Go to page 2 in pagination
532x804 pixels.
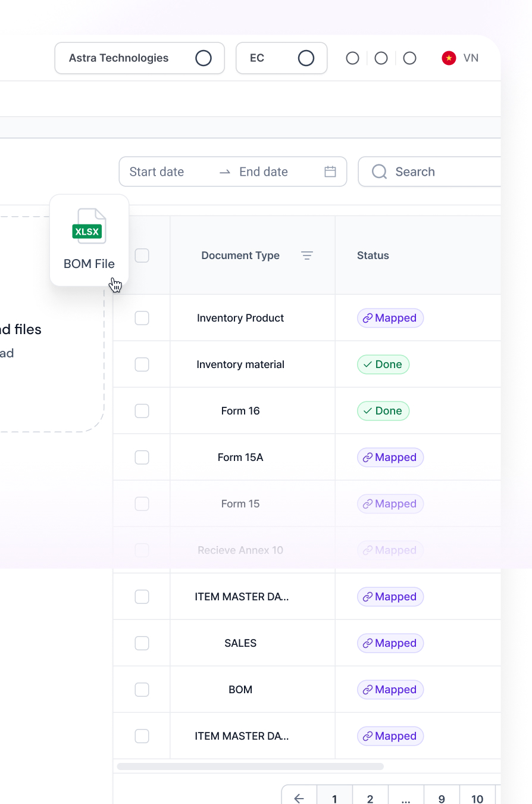click(x=370, y=798)
